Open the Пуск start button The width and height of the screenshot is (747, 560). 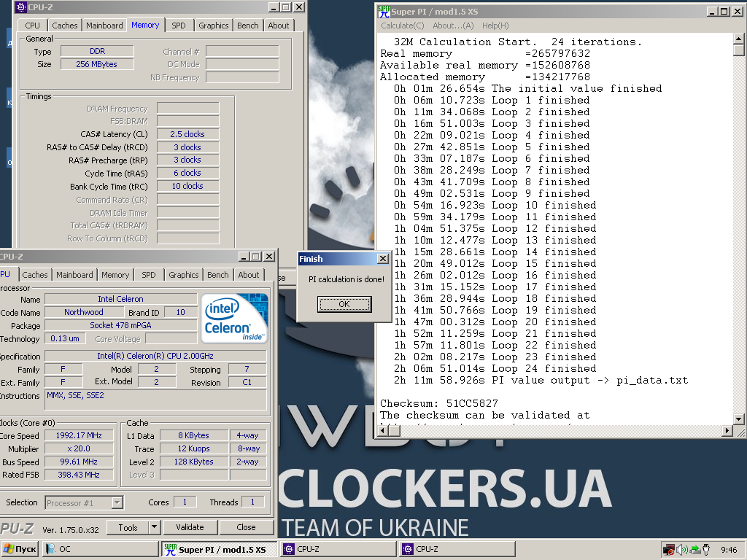20,550
